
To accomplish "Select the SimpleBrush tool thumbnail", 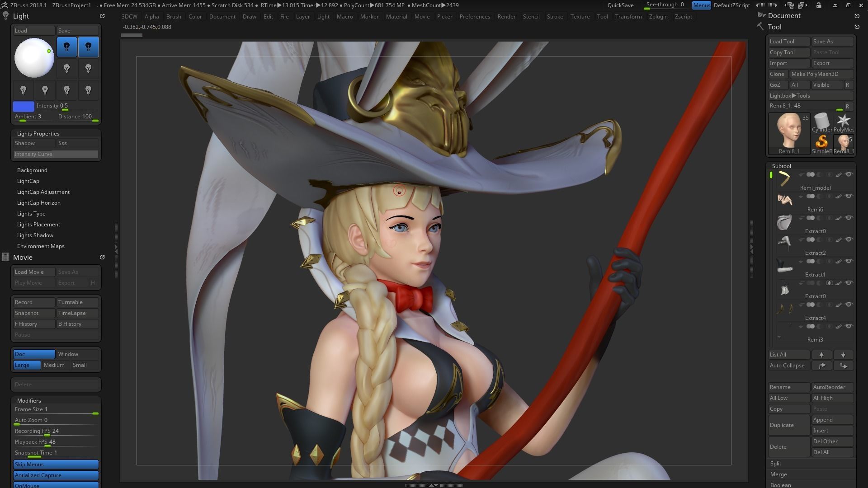I will point(821,143).
